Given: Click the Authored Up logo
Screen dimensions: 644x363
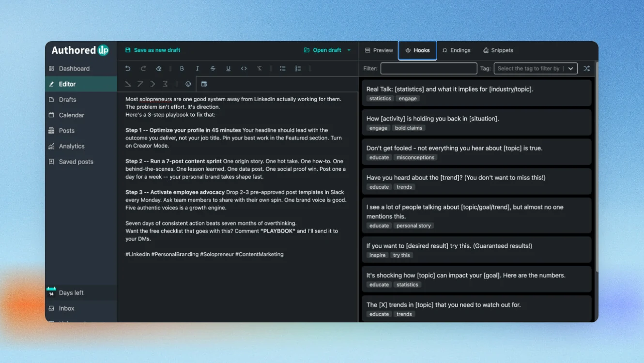Looking at the screenshot, I should pyautogui.click(x=80, y=50).
